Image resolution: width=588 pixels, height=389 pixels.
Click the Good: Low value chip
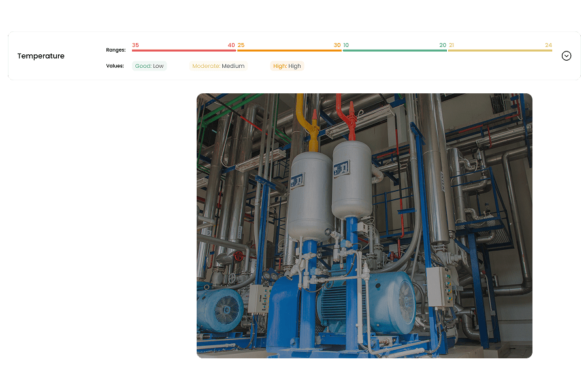tap(150, 66)
